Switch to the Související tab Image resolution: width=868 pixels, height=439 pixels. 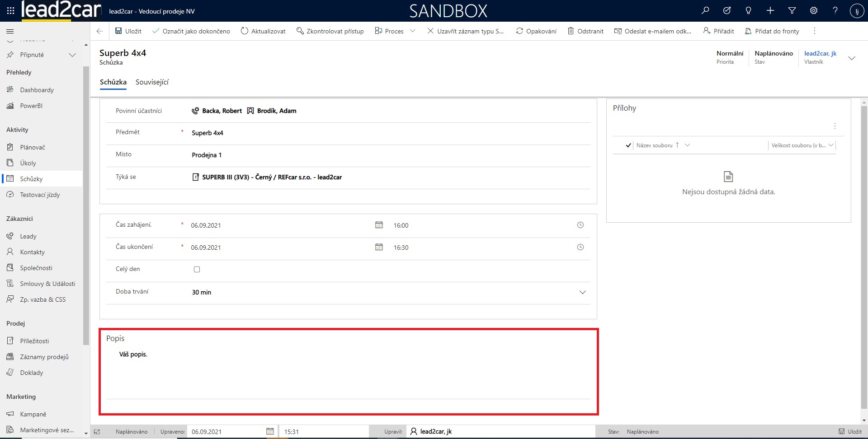pyautogui.click(x=152, y=82)
